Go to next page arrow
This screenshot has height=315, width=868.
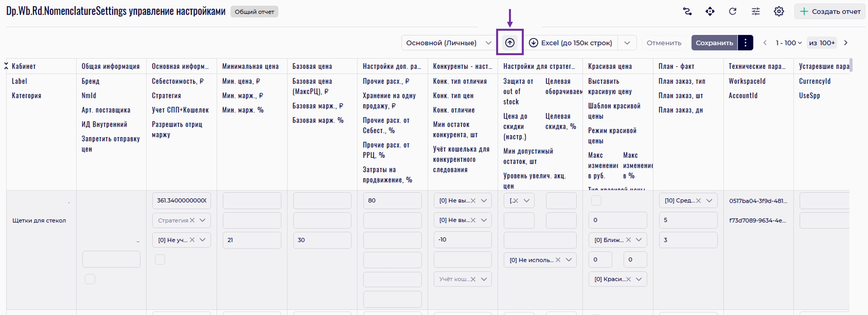846,43
